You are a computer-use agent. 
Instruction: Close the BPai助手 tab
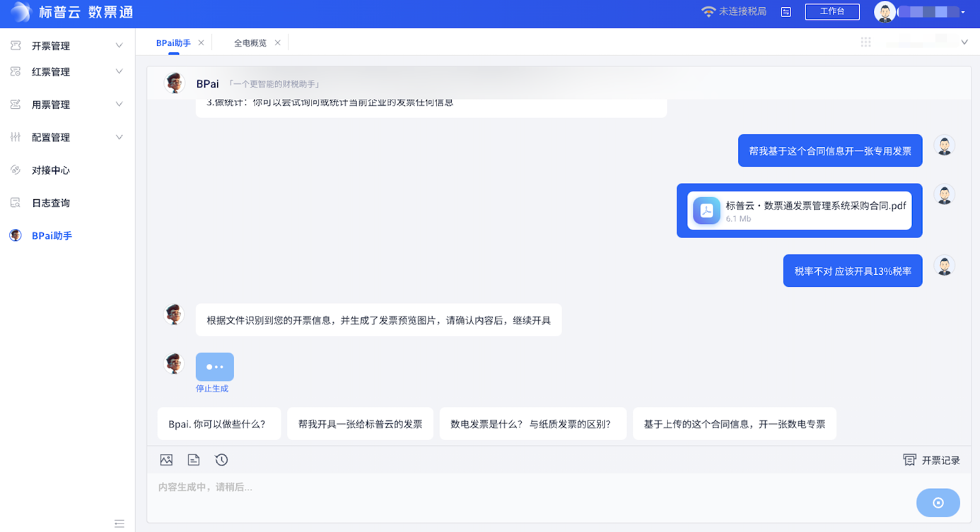(x=201, y=43)
